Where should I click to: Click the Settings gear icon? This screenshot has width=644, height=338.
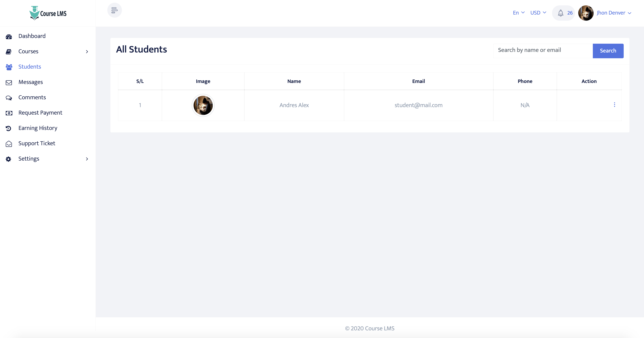pyautogui.click(x=9, y=159)
